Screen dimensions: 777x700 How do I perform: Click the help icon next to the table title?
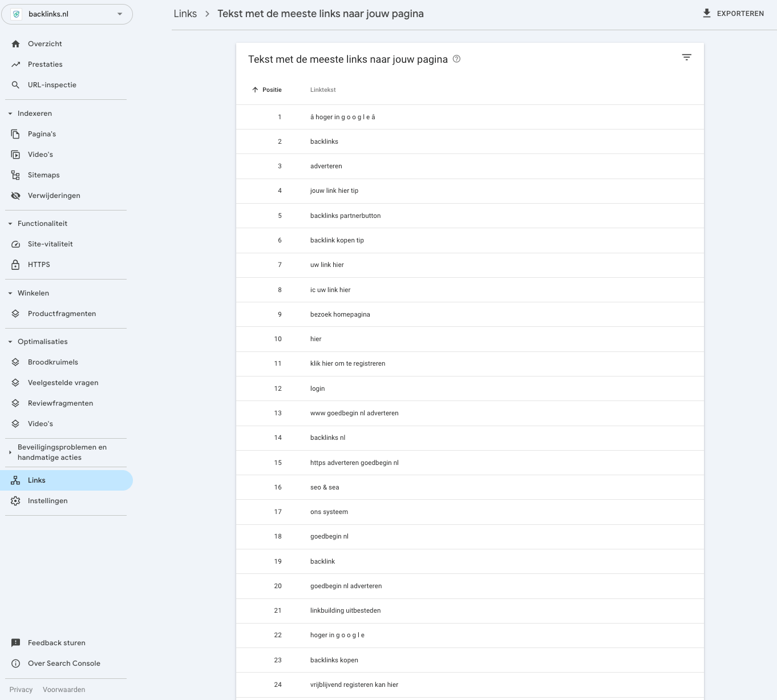456,59
